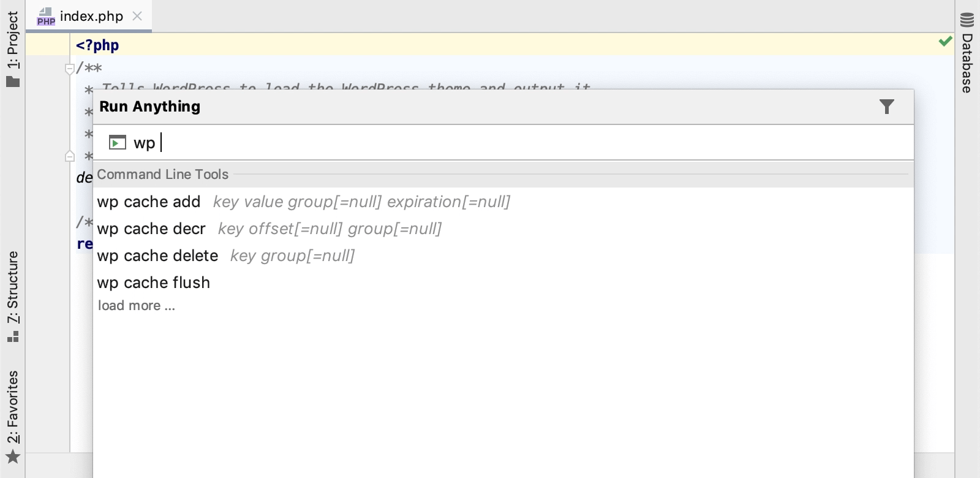The width and height of the screenshot is (980, 478).
Task: Click the Project folder icon
Action: (x=13, y=81)
